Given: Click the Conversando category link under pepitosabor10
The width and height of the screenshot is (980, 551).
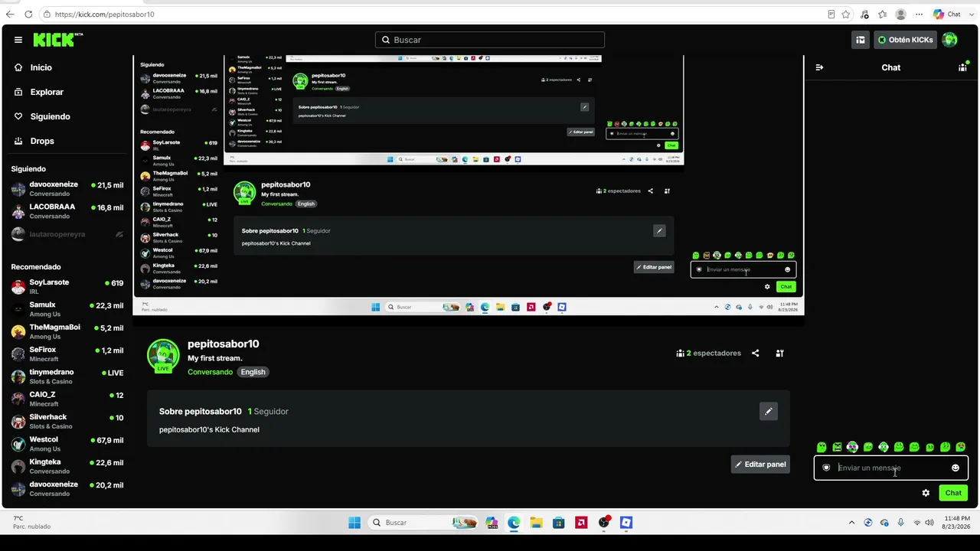Looking at the screenshot, I should (210, 372).
